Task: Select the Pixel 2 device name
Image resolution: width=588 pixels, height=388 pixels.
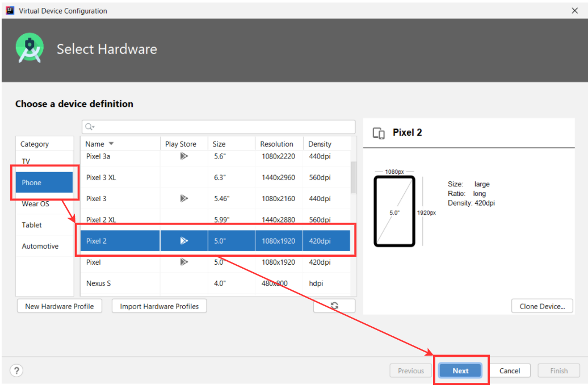Action: pyautogui.click(x=96, y=241)
